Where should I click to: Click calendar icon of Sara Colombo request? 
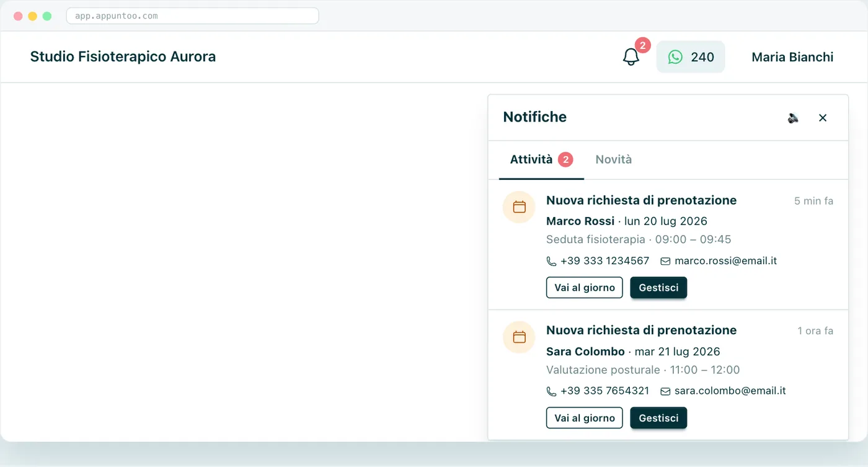[x=519, y=337]
